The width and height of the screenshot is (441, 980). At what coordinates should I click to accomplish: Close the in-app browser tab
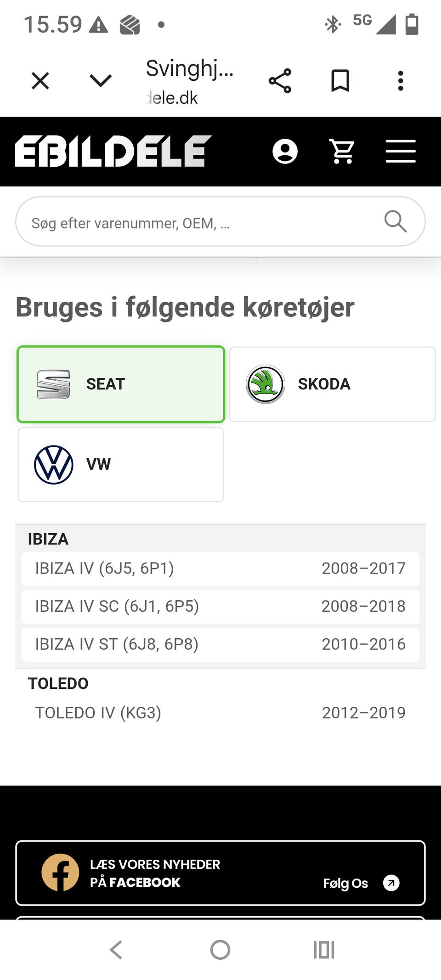coord(40,81)
